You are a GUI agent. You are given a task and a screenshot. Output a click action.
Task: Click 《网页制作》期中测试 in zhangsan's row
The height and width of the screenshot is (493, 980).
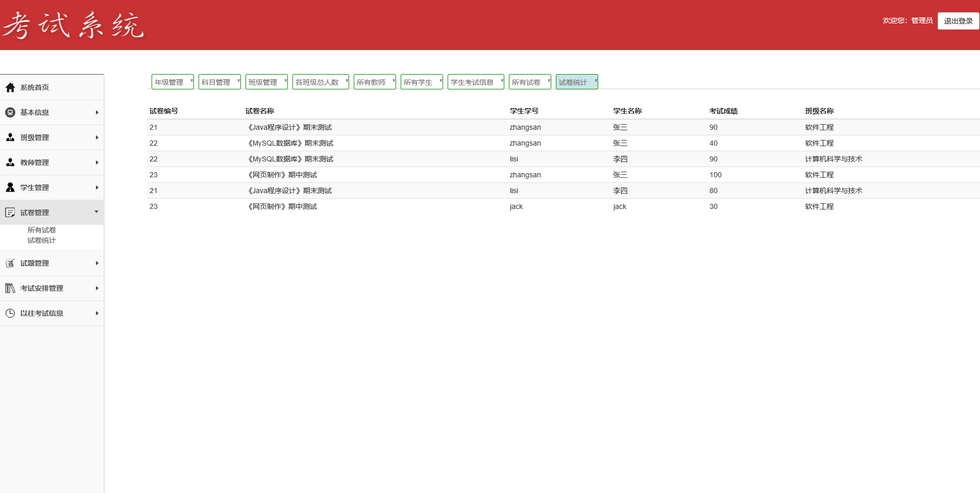(281, 175)
